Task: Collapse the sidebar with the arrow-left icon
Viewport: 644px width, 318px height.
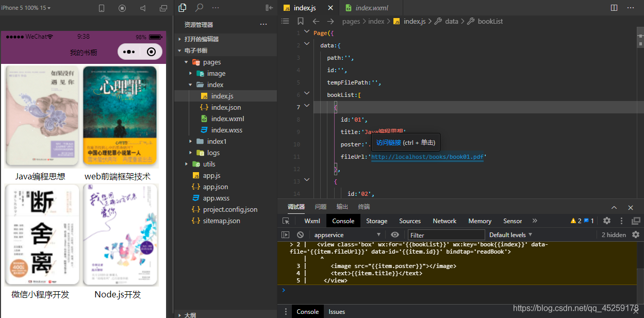Action: point(269,8)
